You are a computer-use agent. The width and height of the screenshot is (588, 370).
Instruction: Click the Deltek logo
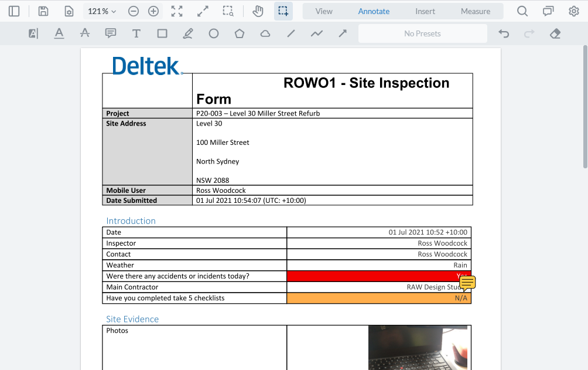point(148,66)
